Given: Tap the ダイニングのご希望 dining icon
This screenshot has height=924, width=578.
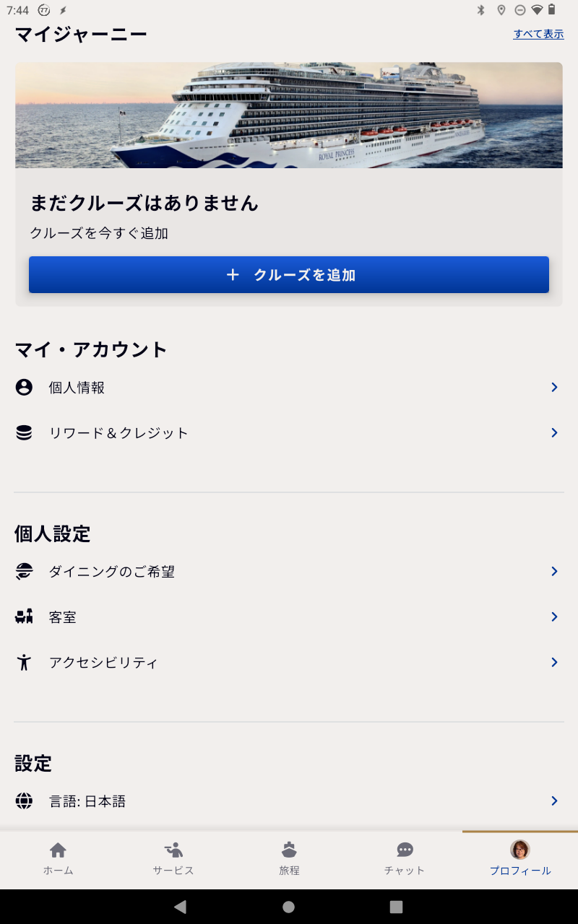Looking at the screenshot, I should click(24, 572).
